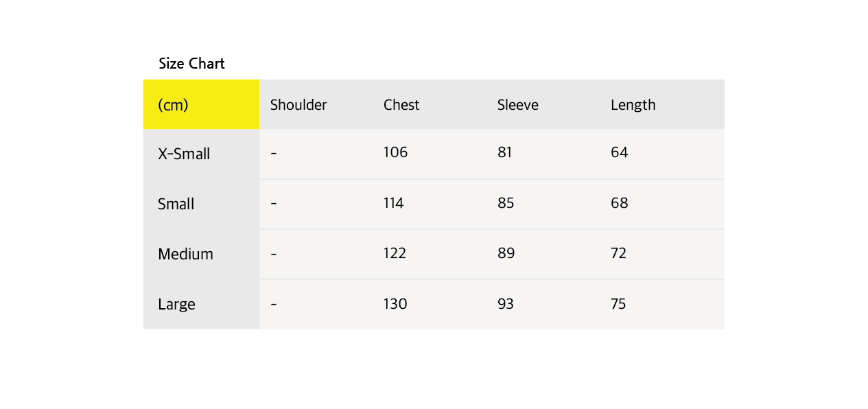
Task: Click the chest value 114
Action: click(394, 203)
